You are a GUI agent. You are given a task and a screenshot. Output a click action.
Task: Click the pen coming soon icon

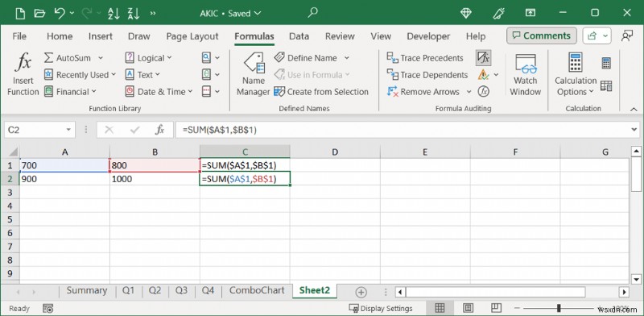tap(498, 13)
